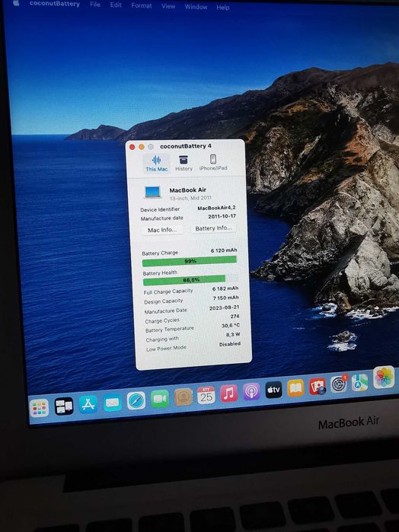The image size is (399, 532).
Task: Click the Low Power Mode Disabled value
Action: [230, 344]
